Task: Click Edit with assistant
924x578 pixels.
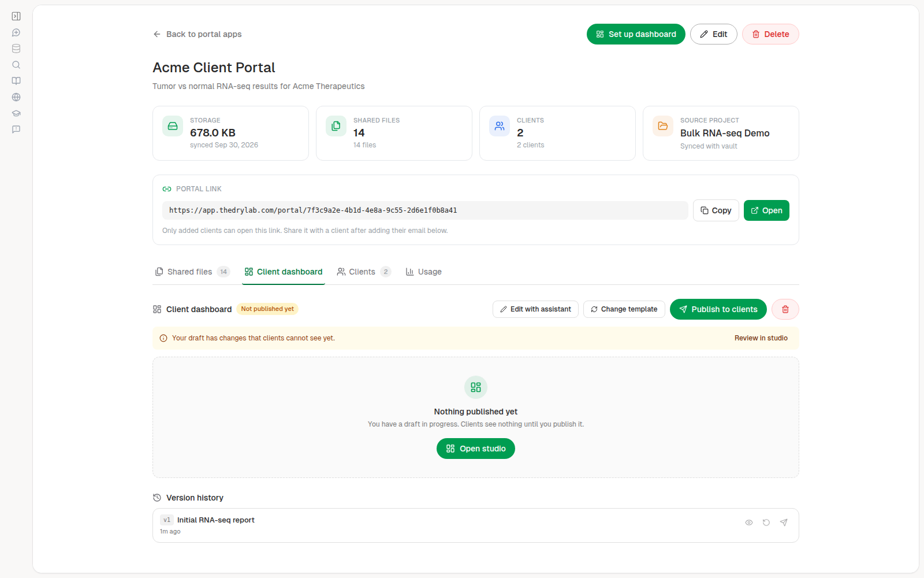Action: 535,309
